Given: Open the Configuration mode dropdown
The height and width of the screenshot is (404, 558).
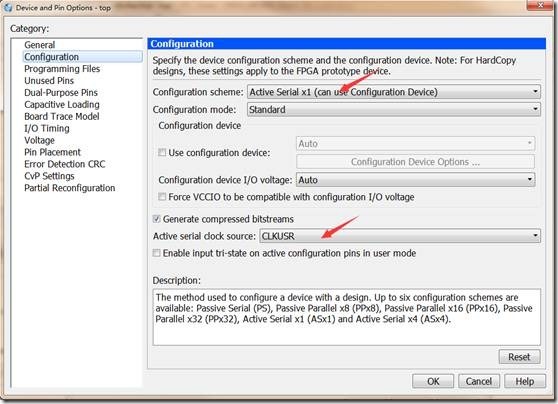Looking at the screenshot, I should tap(394, 109).
